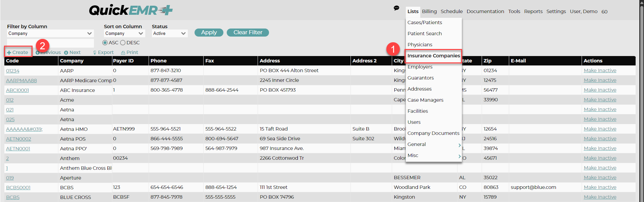Click the QuickEMR logo
Image resolution: width=644 pixels, height=202 pixels.
[131, 10]
